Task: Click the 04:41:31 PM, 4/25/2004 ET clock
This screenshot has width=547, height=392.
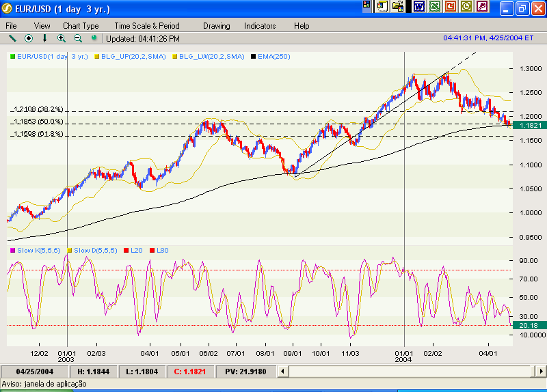Action: (x=488, y=38)
